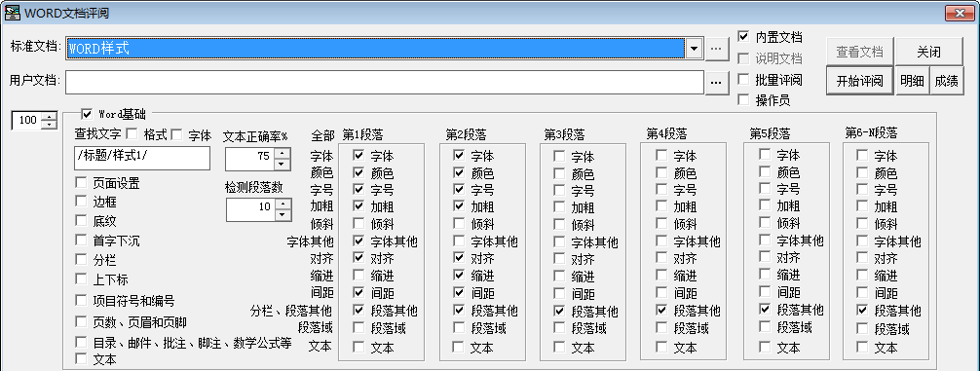Toggle the 内置文档 checkbox

743,36
